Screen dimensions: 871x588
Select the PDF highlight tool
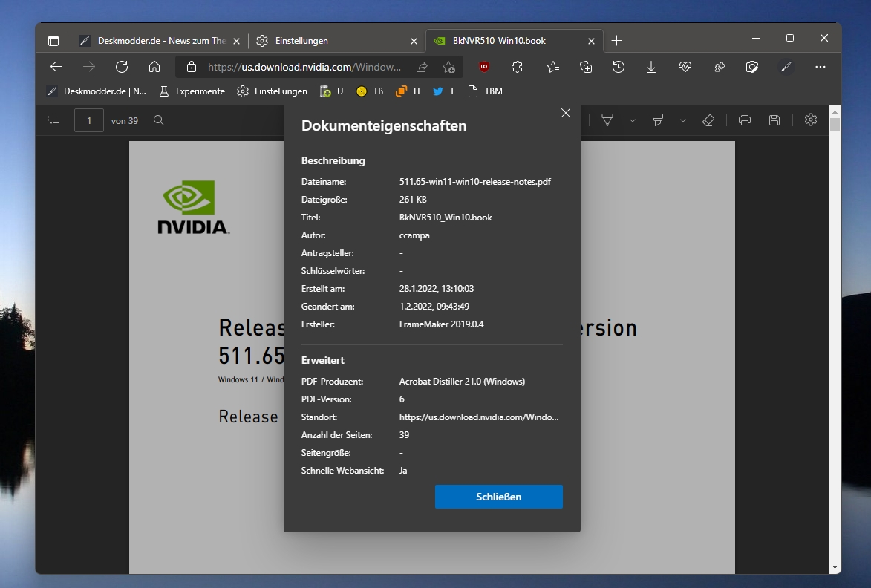pos(658,120)
